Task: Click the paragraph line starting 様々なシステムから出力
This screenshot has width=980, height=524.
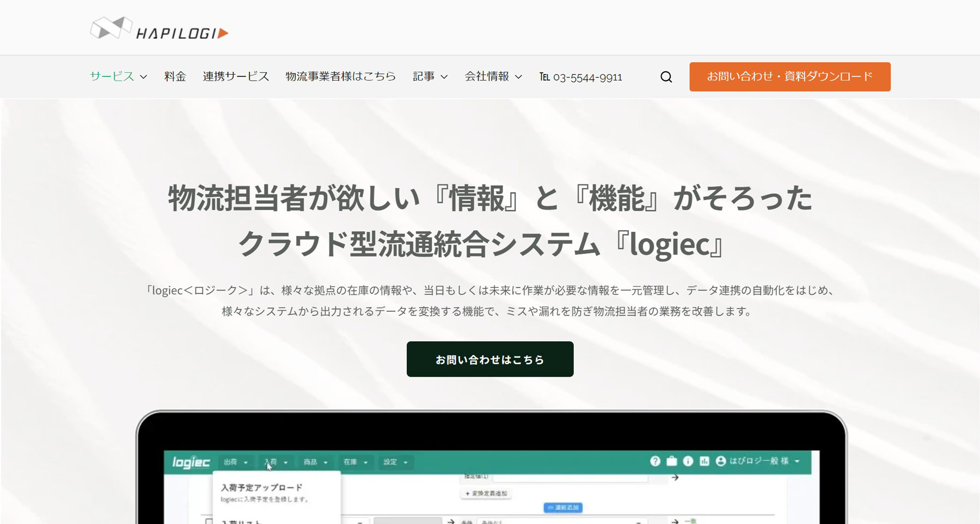Action: pos(487,311)
